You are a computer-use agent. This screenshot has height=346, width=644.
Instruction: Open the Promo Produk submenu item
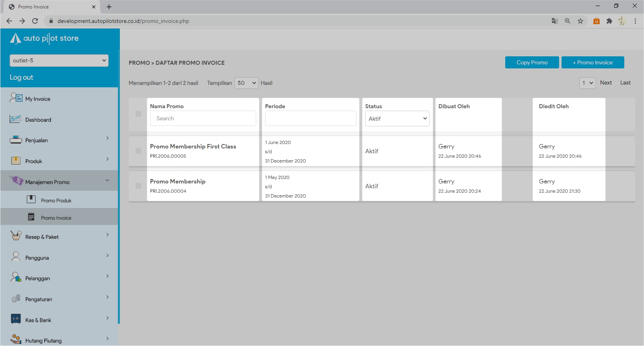click(x=56, y=200)
